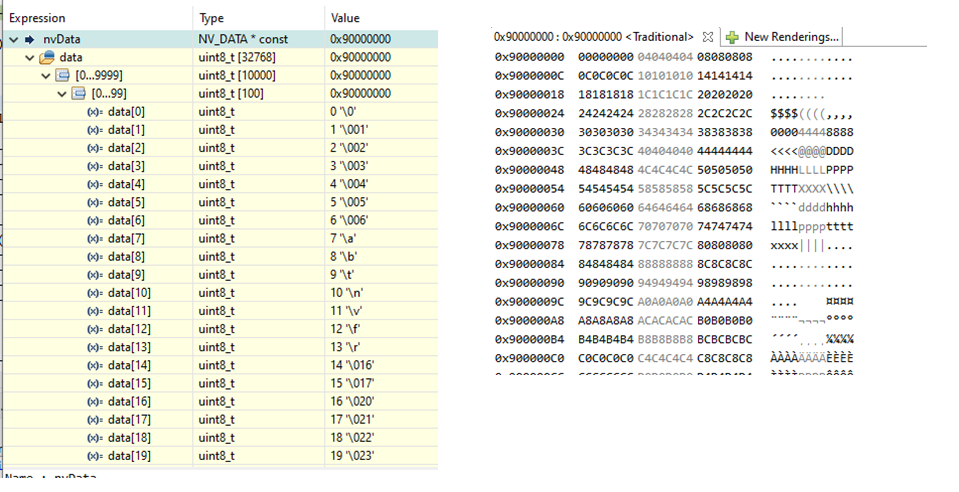Select the data[17] row
Screen dimensions: 959x492
(x=221, y=420)
